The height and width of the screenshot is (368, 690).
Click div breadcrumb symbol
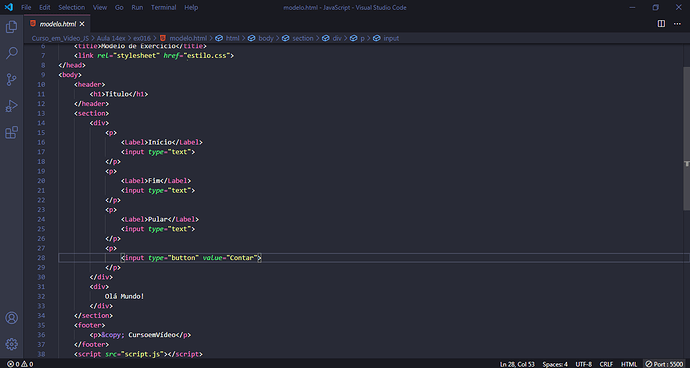pos(337,38)
